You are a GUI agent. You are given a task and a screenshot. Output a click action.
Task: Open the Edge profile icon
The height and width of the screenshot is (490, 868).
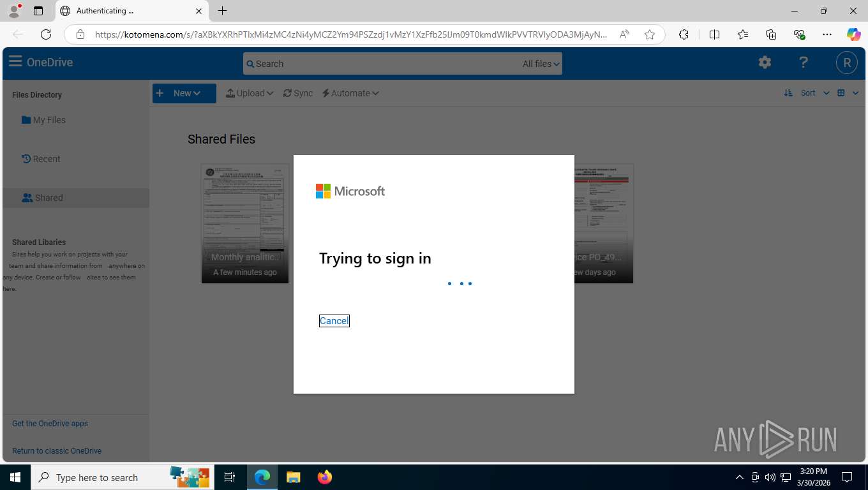click(14, 11)
